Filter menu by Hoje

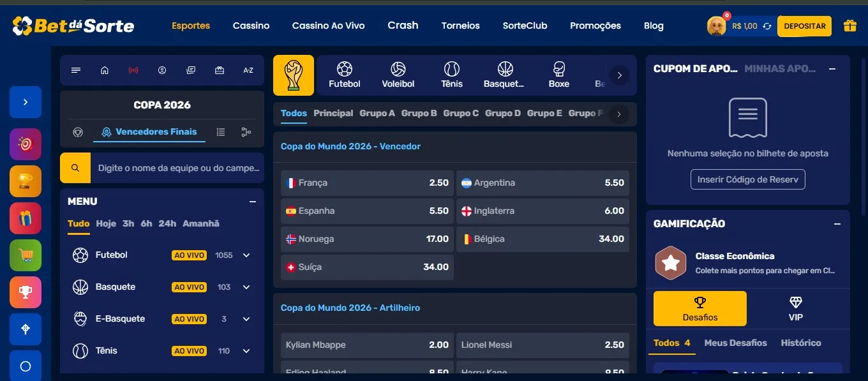[106, 223]
